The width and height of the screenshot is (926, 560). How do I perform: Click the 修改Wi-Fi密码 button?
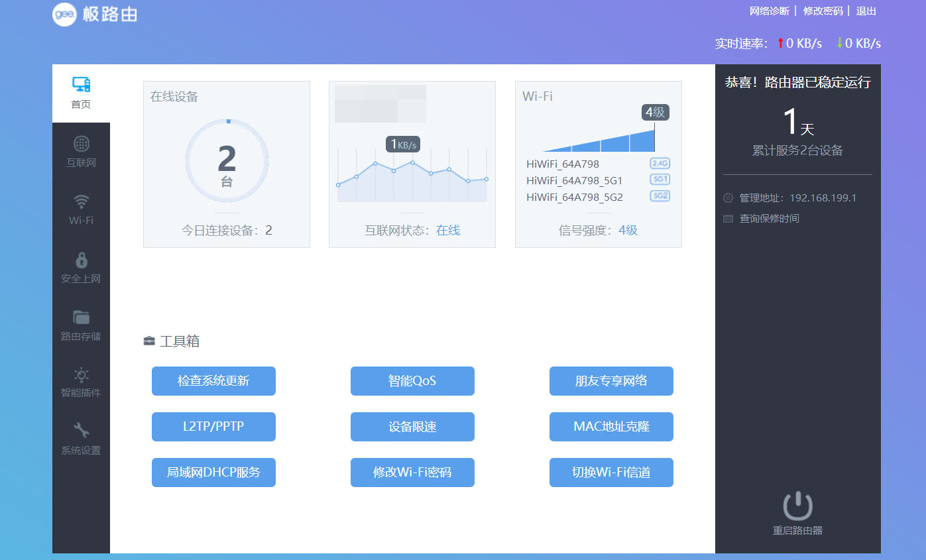(x=412, y=473)
